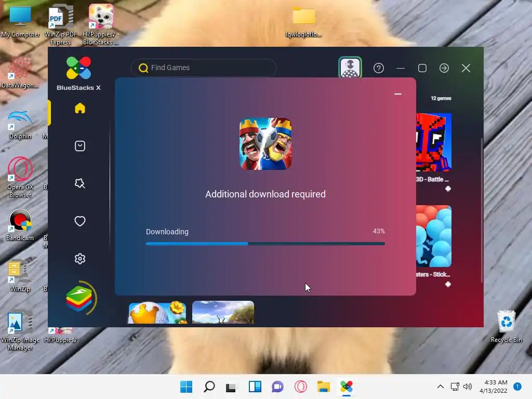
Task: Expand hidden system tray icons
Action: (441, 387)
